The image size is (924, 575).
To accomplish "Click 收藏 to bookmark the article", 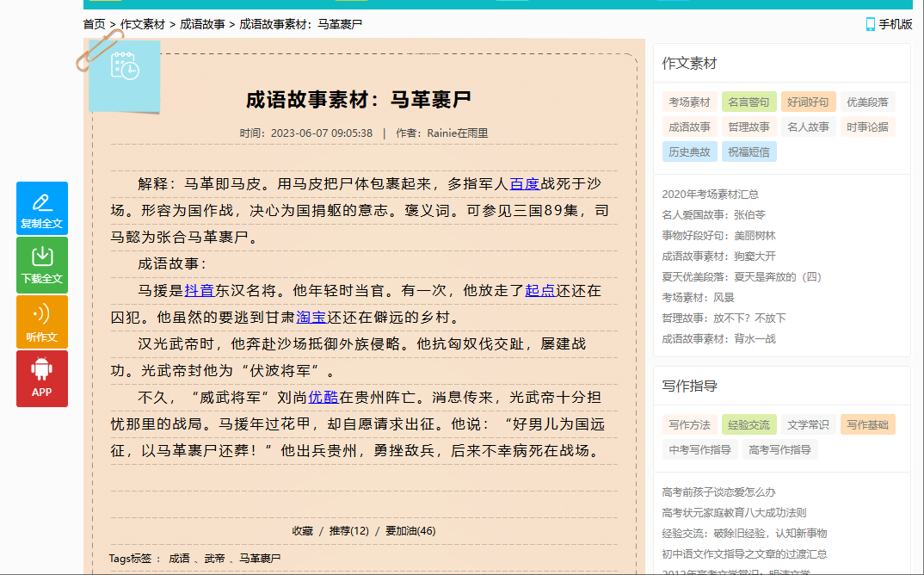I will click(x=302, y=531).
